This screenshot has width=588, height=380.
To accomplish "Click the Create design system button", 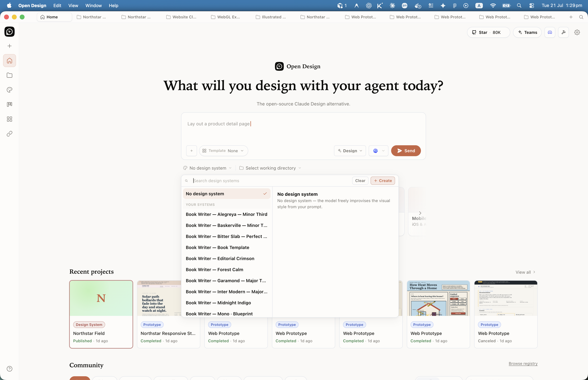I will tap(382, 181).
